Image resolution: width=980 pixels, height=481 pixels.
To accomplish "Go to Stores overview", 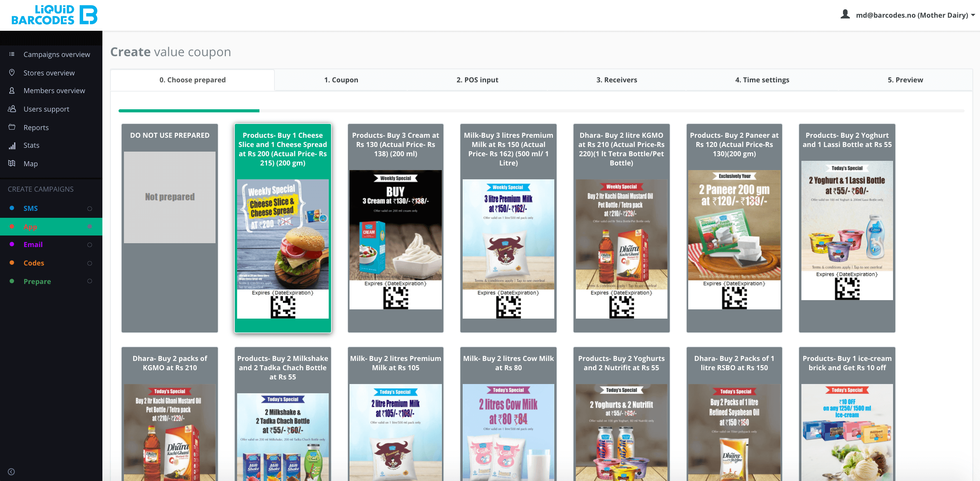I will point(49,73).
